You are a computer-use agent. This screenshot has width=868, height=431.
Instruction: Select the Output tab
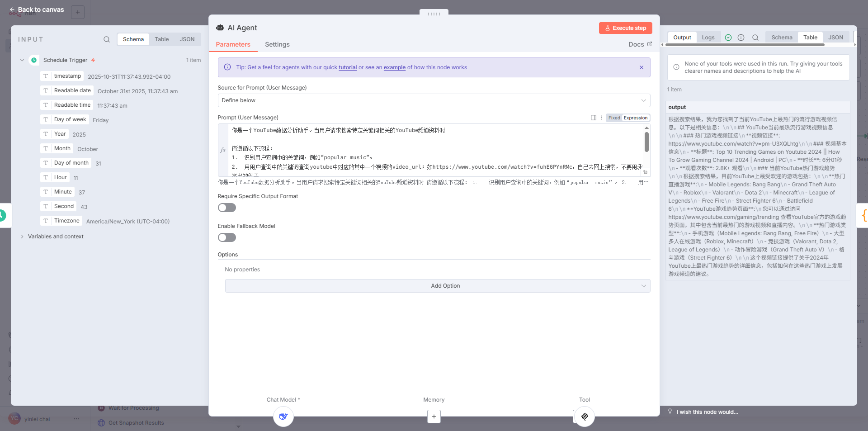pos(682,38)
